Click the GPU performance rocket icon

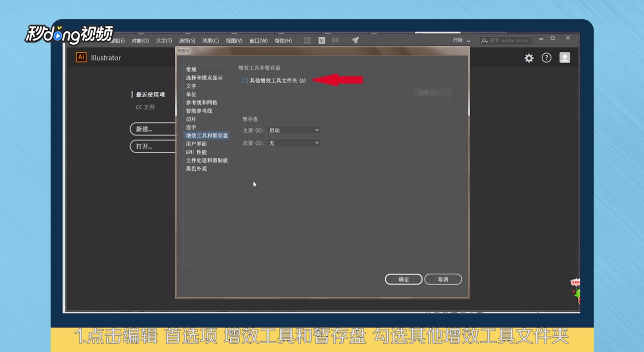click(355, 40)
